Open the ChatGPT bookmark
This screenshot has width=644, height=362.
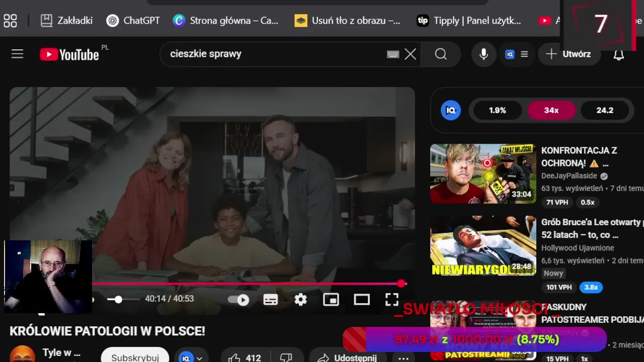click(x=133, y=21)
